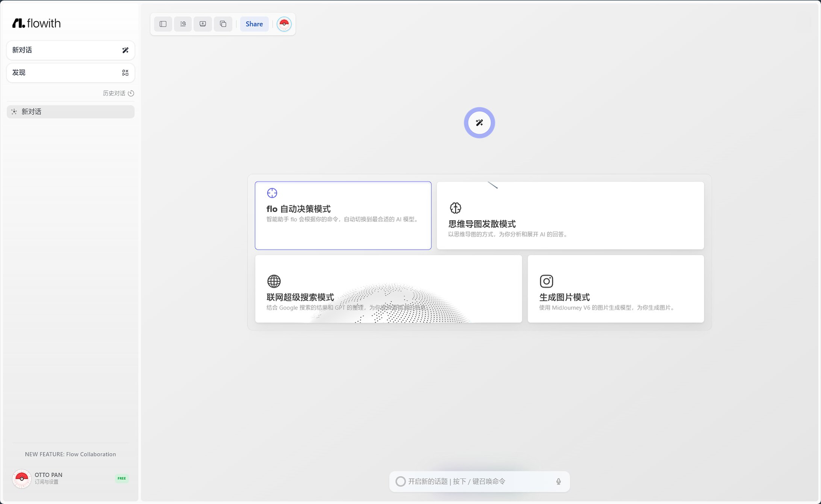Click the microphone icon in input bar

pyautogui.click(x=558, y=481)
